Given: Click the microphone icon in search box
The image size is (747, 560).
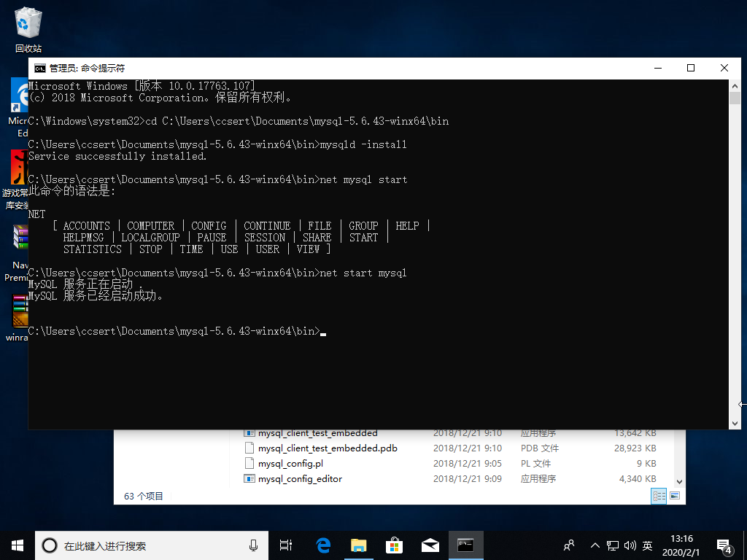Looking at the screenshot, I should point(253,545).
